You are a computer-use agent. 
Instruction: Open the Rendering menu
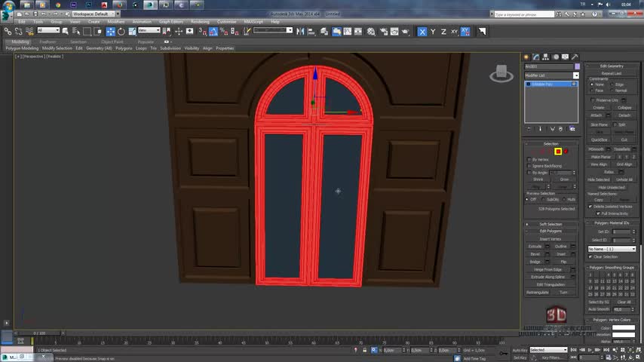coord(200,21)
